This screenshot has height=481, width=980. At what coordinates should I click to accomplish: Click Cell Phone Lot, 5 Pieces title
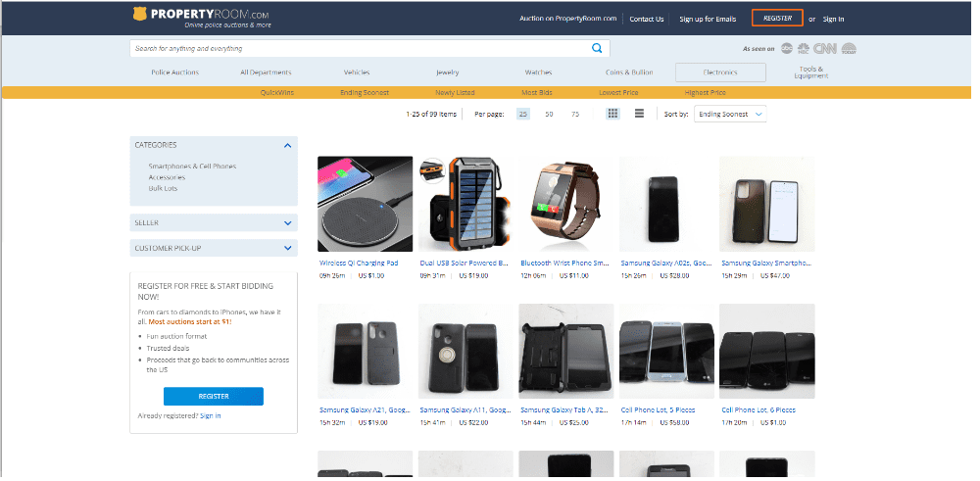(659, 410)
